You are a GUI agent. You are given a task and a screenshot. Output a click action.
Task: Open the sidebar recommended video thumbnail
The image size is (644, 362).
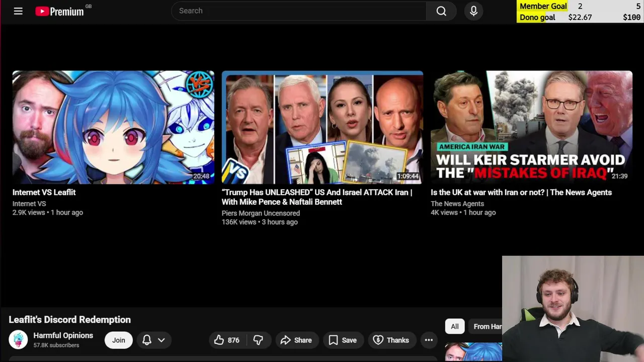coord(473,352)
